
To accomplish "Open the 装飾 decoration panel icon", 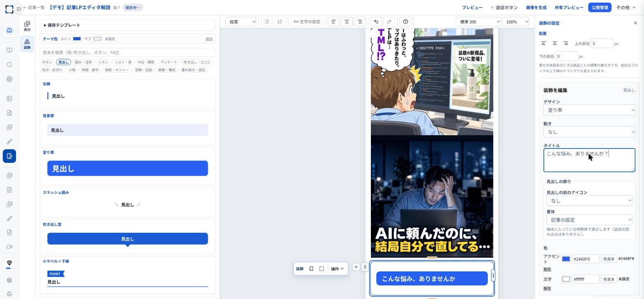I will point(27,44).
